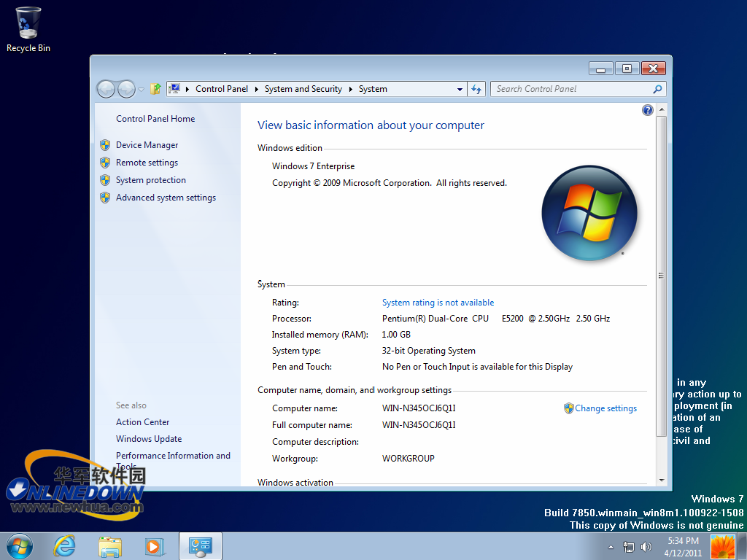747x560 pixels.
Task: Click the vertical scrollbar thumb
Action: pos(661,276)
